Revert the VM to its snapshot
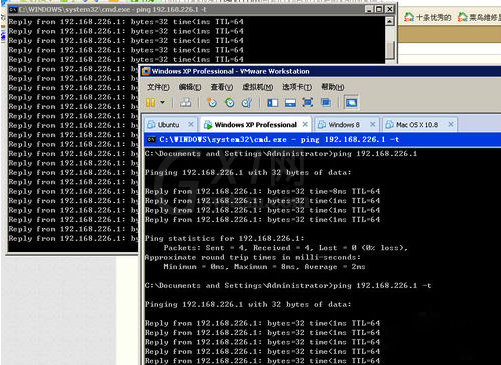This screenshot has width=501, height=365. pyautogui.click(x=229, y=102)
